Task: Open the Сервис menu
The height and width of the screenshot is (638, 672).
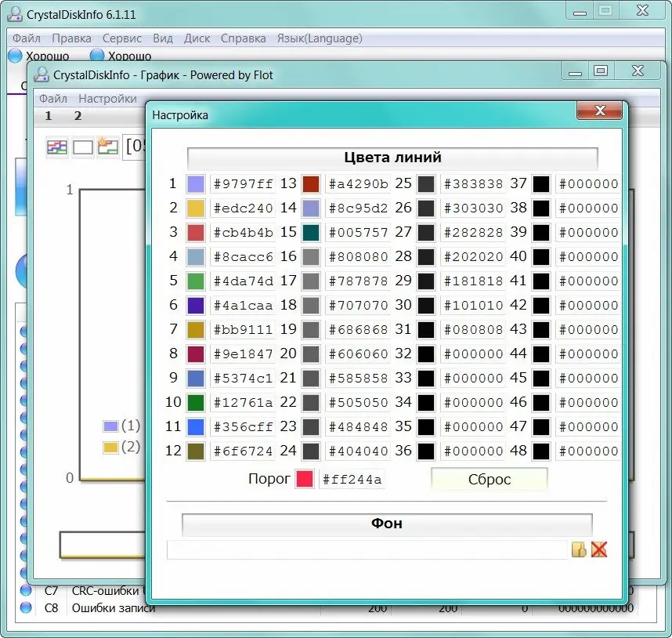Action: point(122,38)
